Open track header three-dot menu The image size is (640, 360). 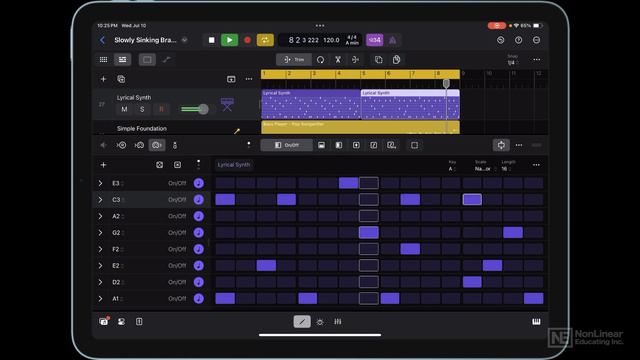[x=249, y=79]
